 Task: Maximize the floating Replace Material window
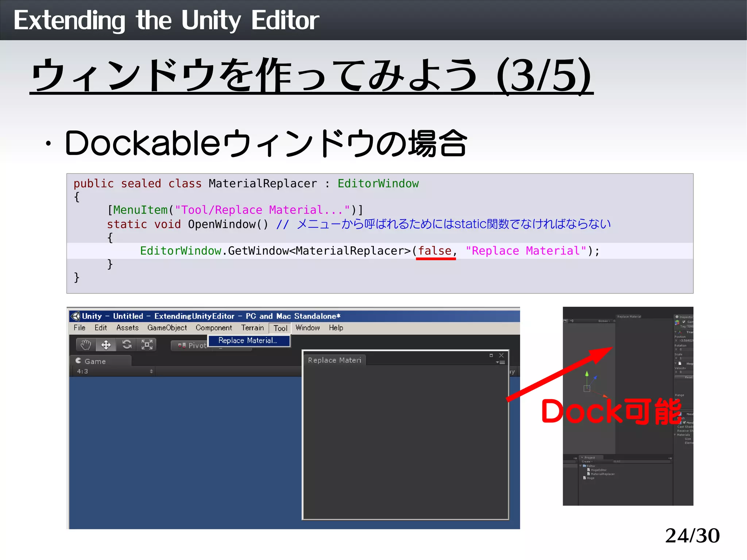[x=491, y=355]
